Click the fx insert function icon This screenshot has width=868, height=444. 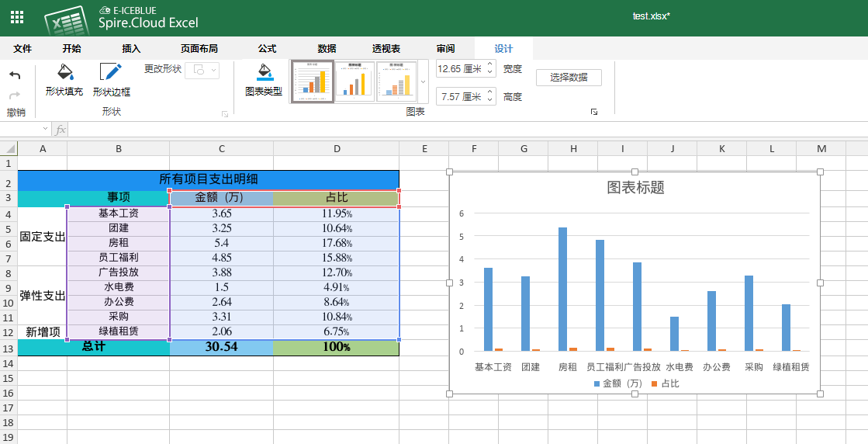click(61, 130)
